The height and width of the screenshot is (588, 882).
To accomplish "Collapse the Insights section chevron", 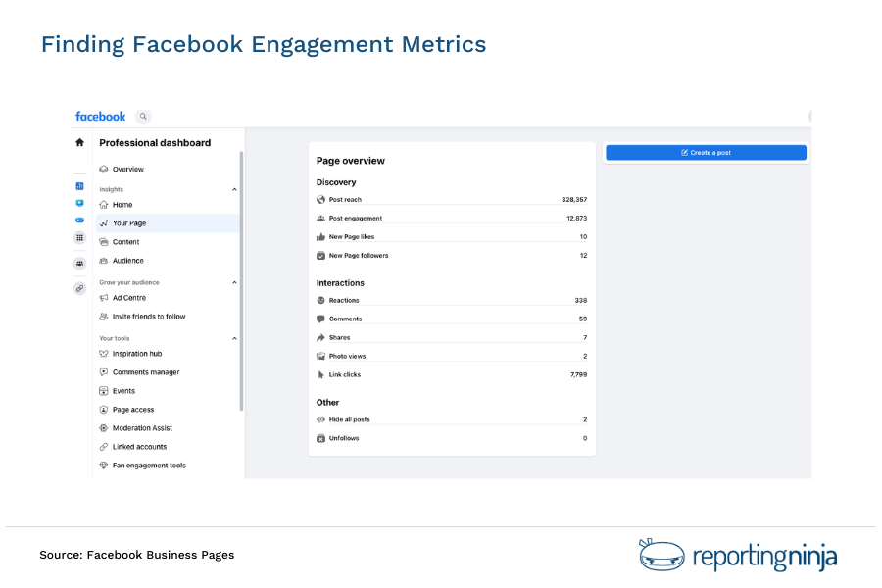I will [233, 188].
